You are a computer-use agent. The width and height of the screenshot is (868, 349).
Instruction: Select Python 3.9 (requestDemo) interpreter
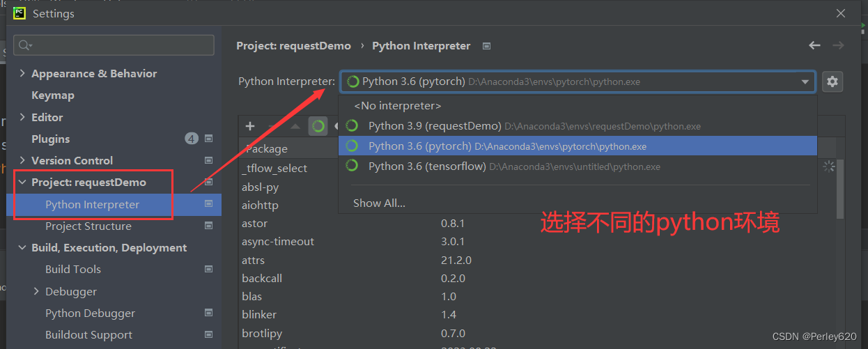[578, 126]
